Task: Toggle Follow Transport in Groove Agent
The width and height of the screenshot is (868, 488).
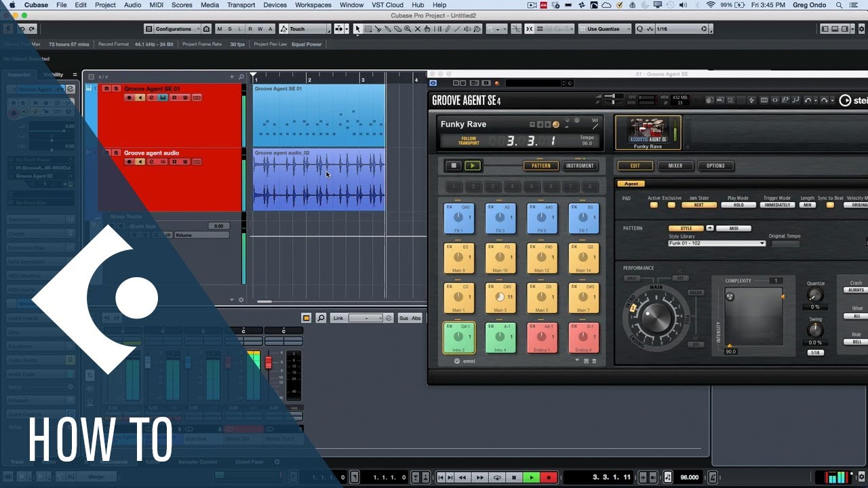Action: 469,140
